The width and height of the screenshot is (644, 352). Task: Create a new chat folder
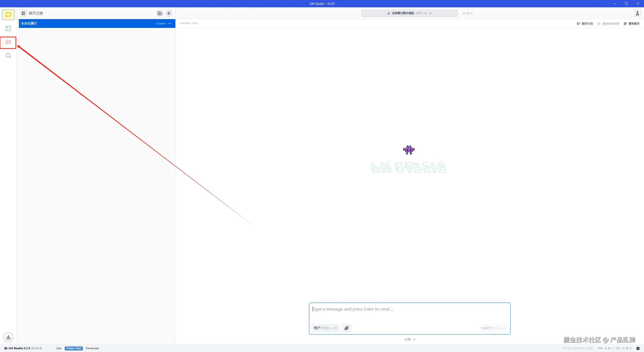160,13
